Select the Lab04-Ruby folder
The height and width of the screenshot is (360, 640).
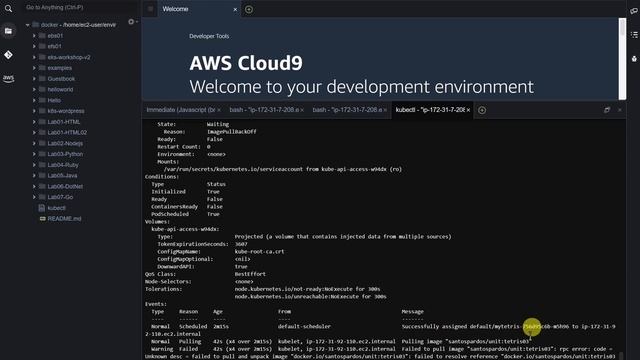point(63,165)
